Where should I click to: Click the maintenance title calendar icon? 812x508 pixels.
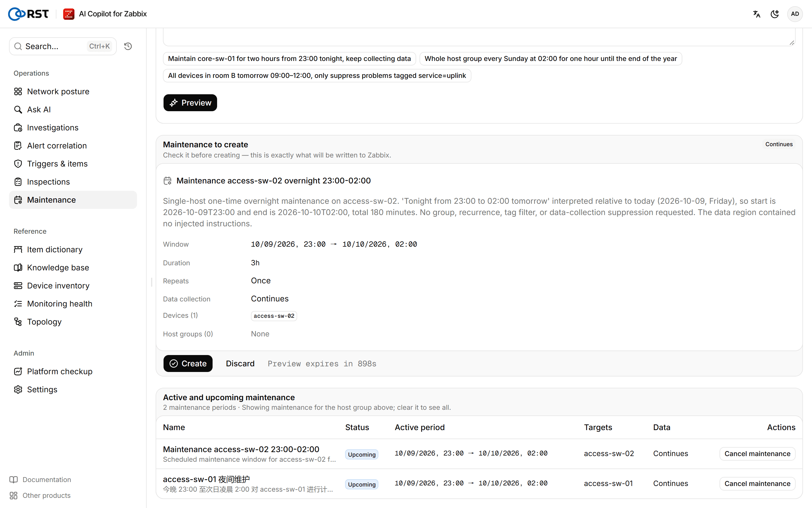167,181
